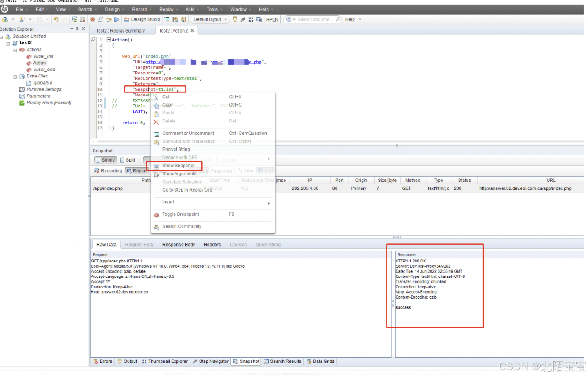588x376 pixels.
Task: Open the Output pane tab
Action: coord(128,361)
